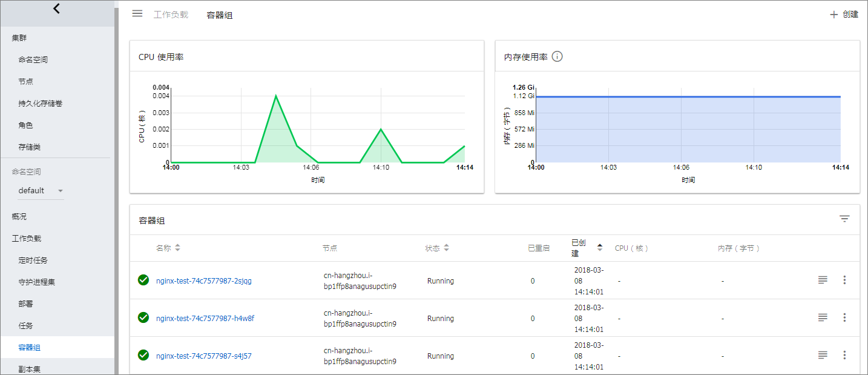This screenshot has width=868, height=375.
Task: Collapse sidebar with the back chevron icon
Action: (56, 8)
